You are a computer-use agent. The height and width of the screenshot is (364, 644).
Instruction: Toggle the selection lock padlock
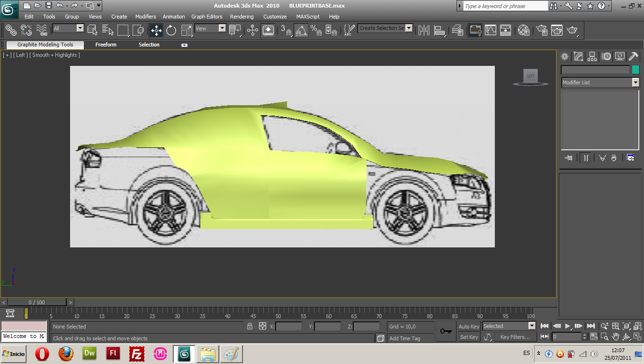coord(250,326)
